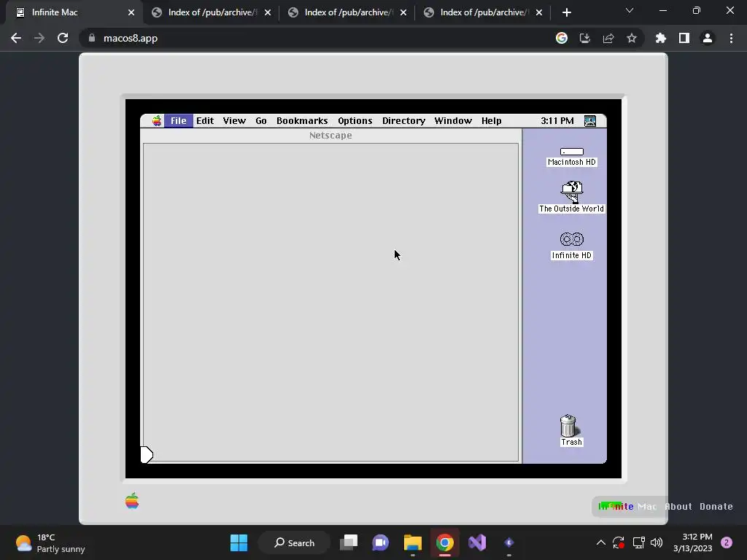Screen dimensions: 747x560
Task: Toggle the Chrome side panel
Action: coord(684,38)
